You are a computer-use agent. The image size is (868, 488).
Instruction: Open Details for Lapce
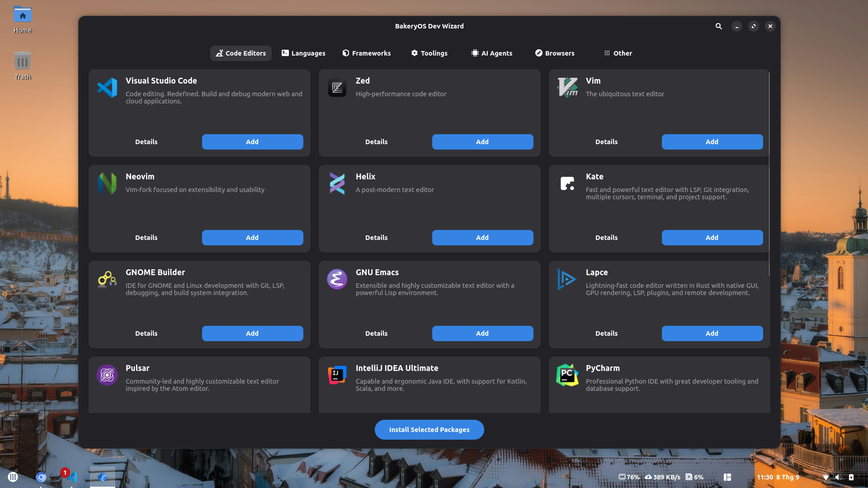pyautogui.click(x=606, y=333)
